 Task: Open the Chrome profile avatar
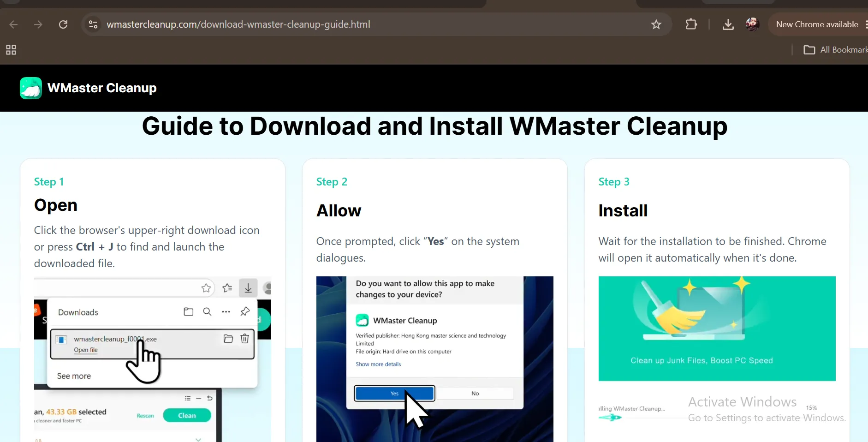point(752,24)
